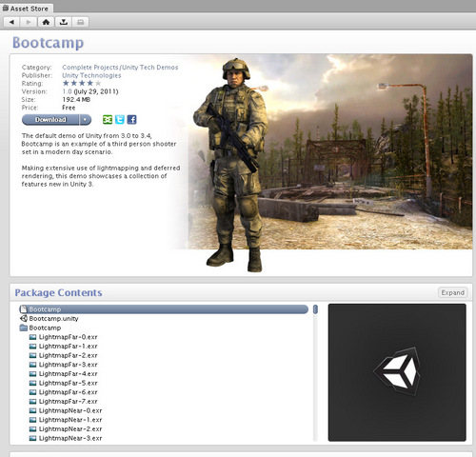Select LightmapFar-3.exr file

click(68, 365)
